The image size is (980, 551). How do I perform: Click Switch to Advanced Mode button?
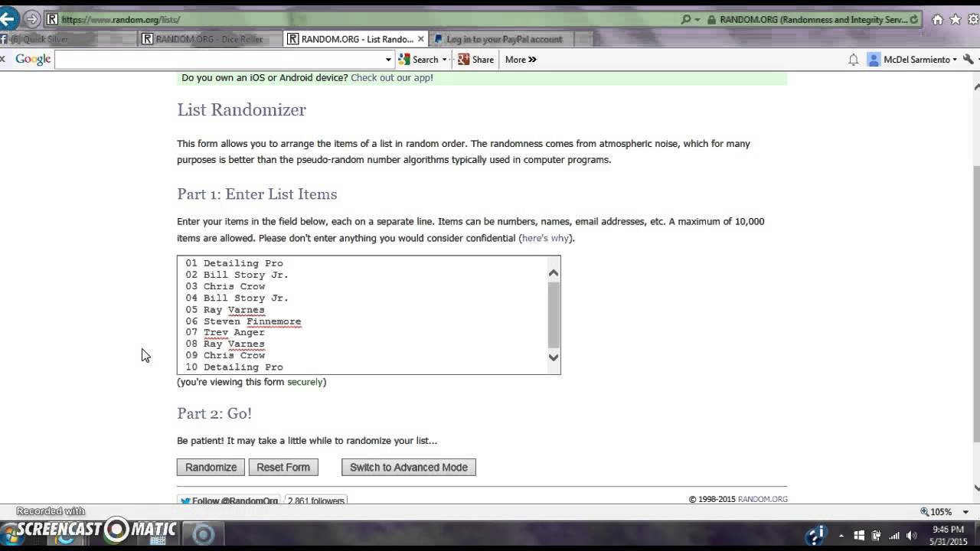(409, 467)
